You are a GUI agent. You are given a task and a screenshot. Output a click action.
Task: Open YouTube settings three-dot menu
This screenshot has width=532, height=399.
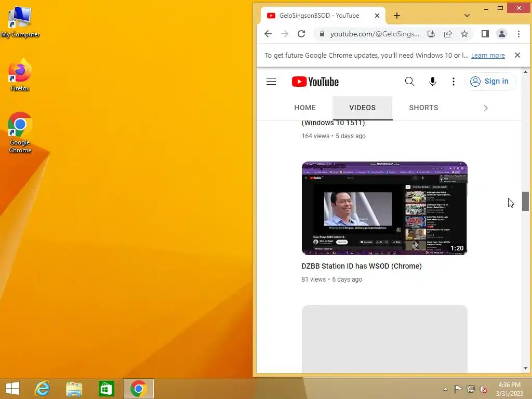point(453,82)
